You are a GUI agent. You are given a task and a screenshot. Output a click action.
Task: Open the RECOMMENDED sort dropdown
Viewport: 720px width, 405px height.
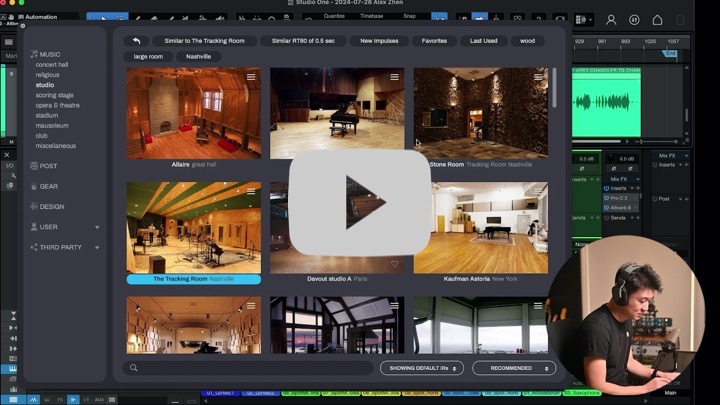click(514, 368)
